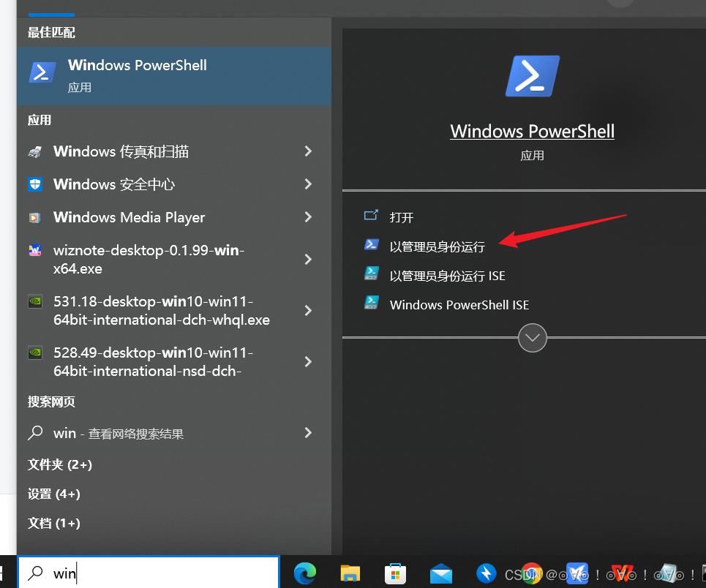The image size is (706, 588).
Task: Click the large PowerShell logo in details pane
Action: pyautogui.click(x=532, y=76)
